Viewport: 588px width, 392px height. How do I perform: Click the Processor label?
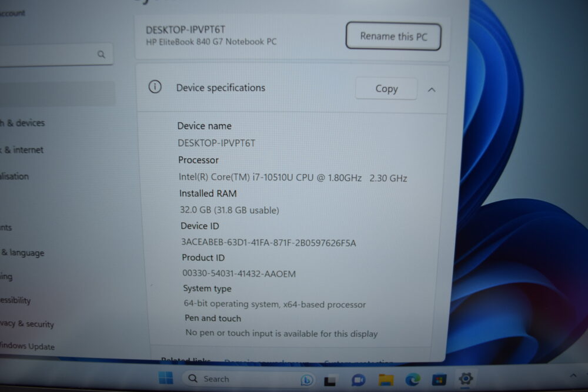[198, 160]
